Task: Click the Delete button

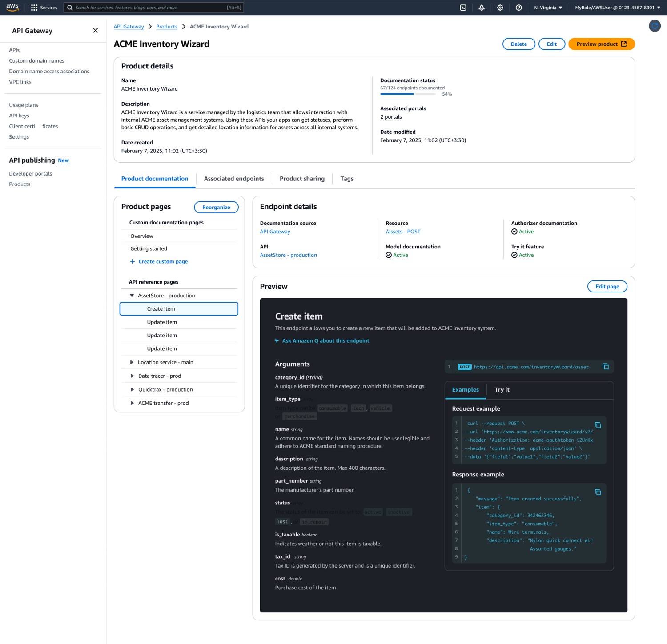Action: coord(519,44)
